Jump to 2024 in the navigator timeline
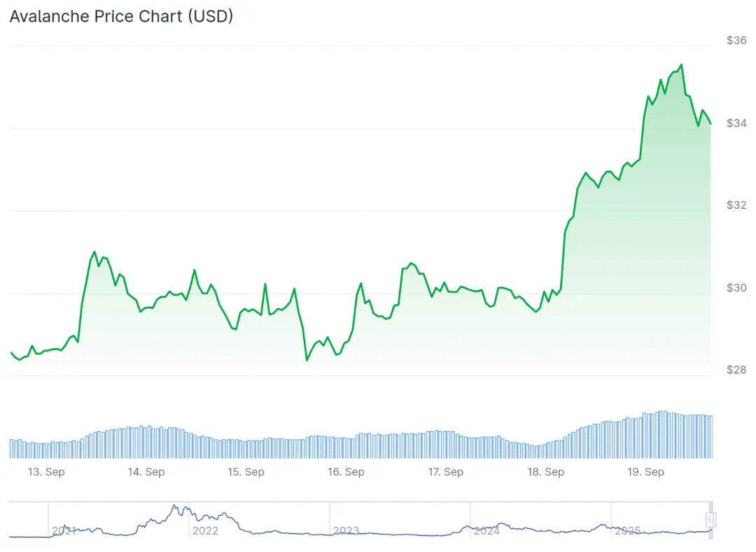The width and height of the screenshot is (756, 552). (486, 531)
